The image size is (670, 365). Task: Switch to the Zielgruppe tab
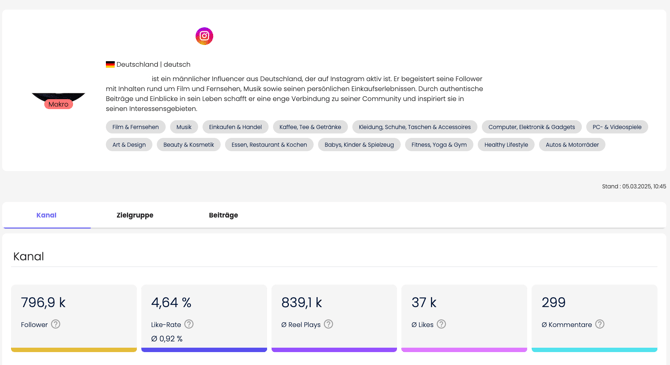(x=135, y=215)
